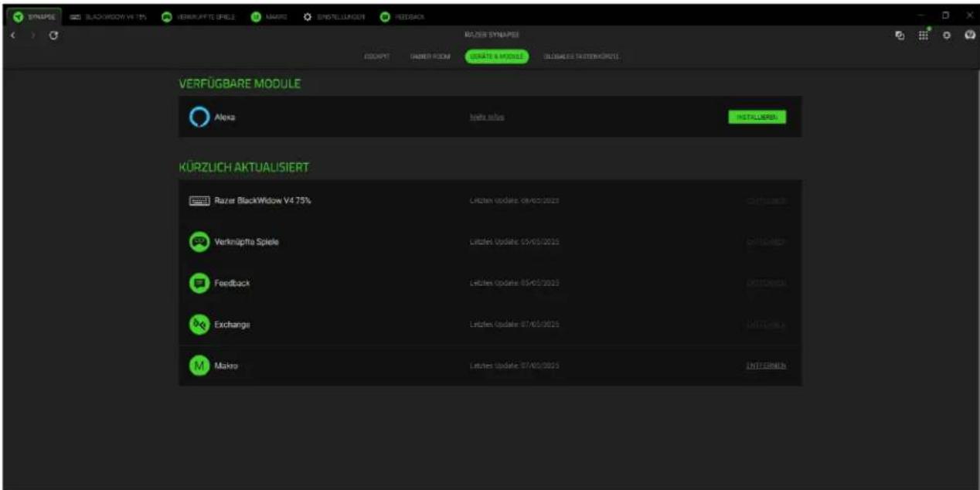980x490 pixels.
Task: Open the Feedback top tab
Action: point(401,16)
